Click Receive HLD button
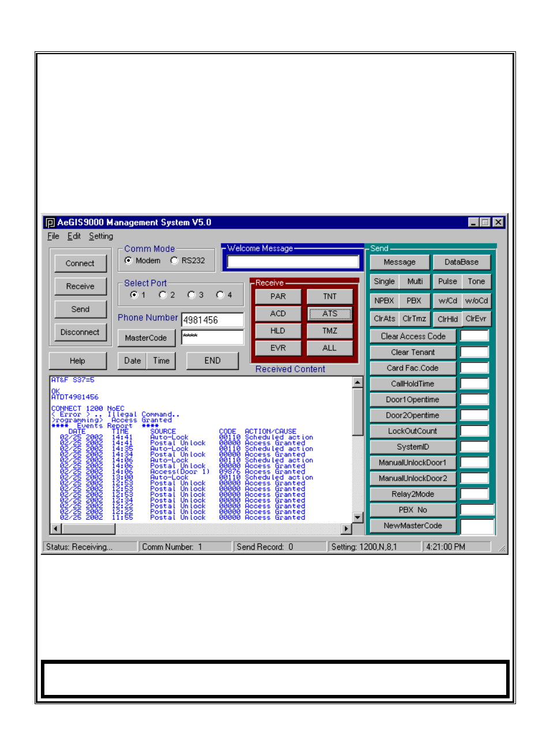This screenshot has width=550, height=756. (278, 331)
